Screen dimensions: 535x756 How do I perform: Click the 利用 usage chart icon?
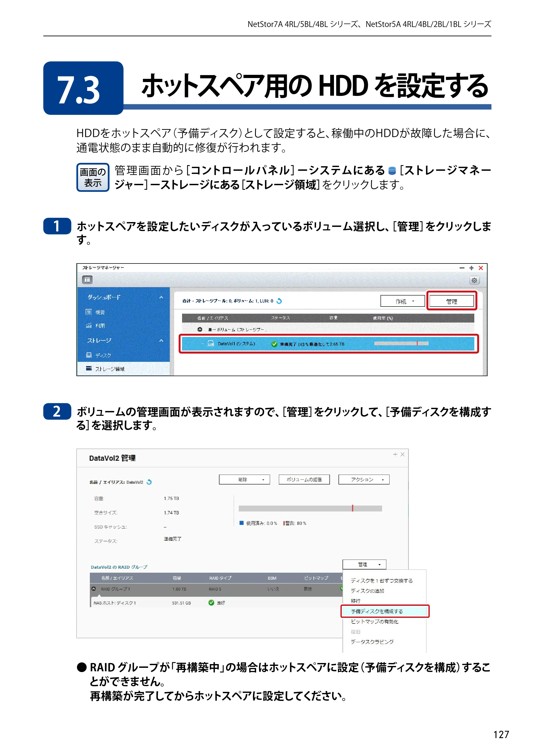click(x=88, y=325)
